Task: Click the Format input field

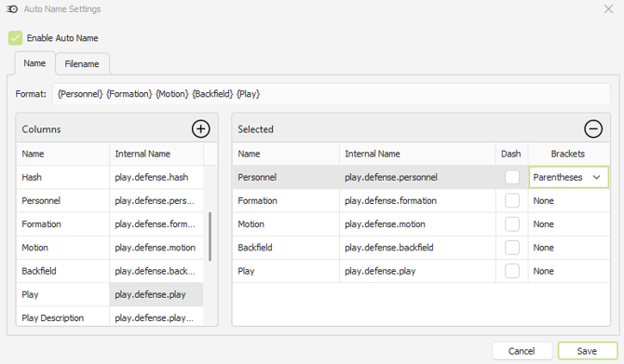Action: [x=332, y=94]
